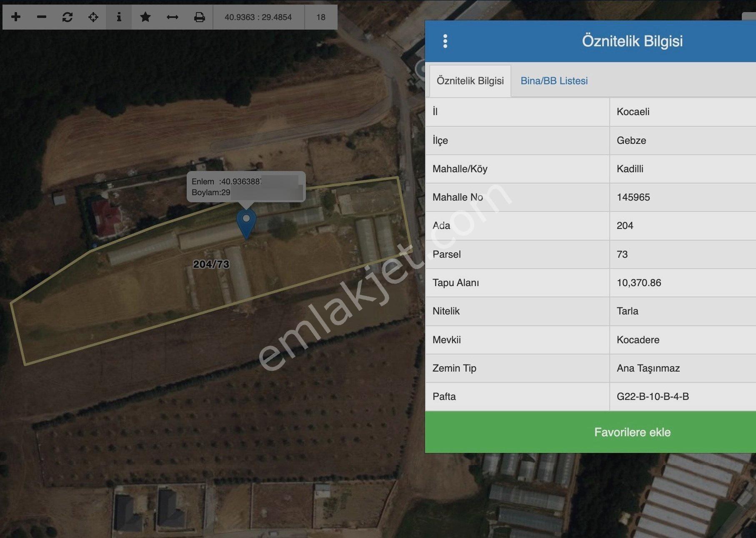Select Parsel value 73
756x538 pixels.
[683, 254]
